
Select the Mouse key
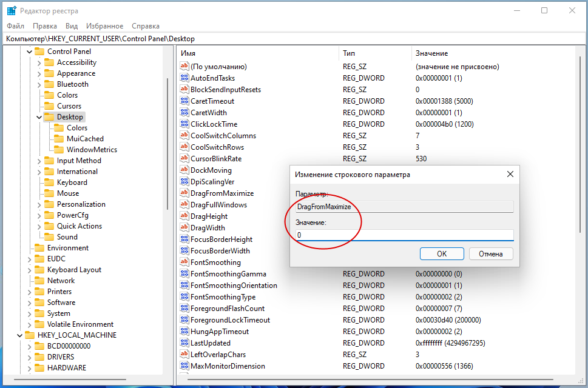tap(68, 193)
